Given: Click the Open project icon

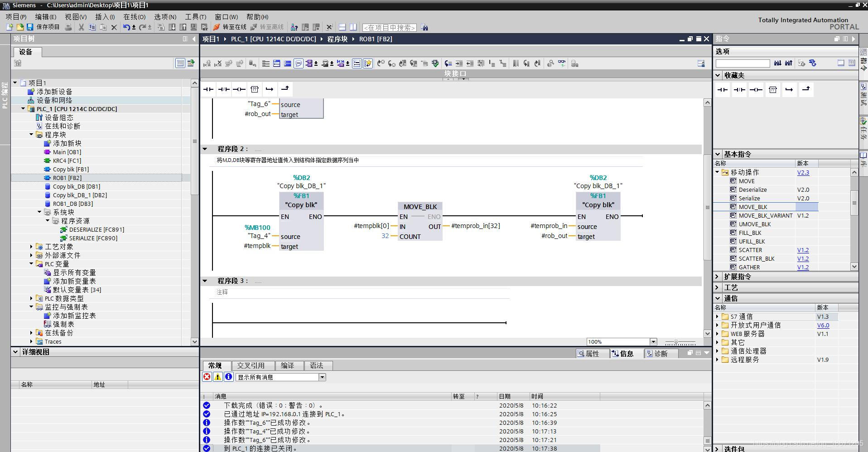Looking at the screenshot, I should pyautogui.click(x=20, y=27).
